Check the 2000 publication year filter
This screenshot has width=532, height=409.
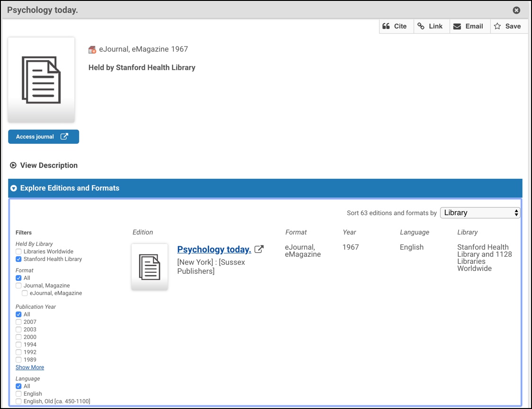click(x=18, y=337)
